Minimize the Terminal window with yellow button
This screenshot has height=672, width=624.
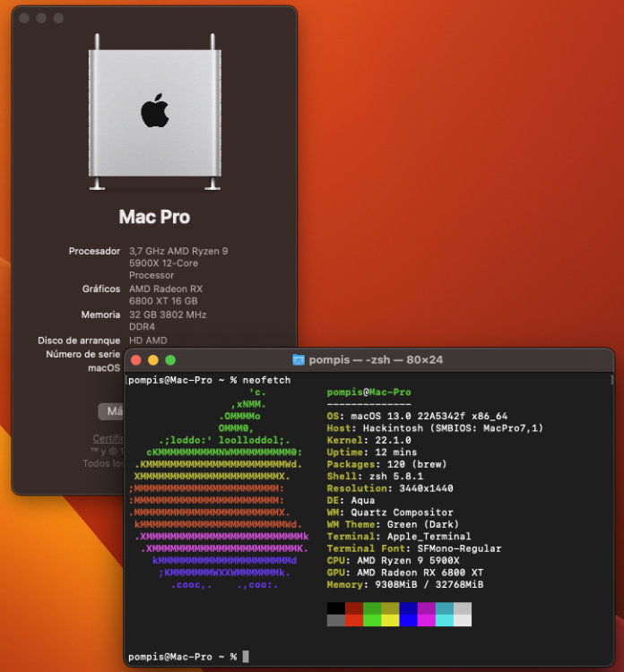click(x=153, y=360)
